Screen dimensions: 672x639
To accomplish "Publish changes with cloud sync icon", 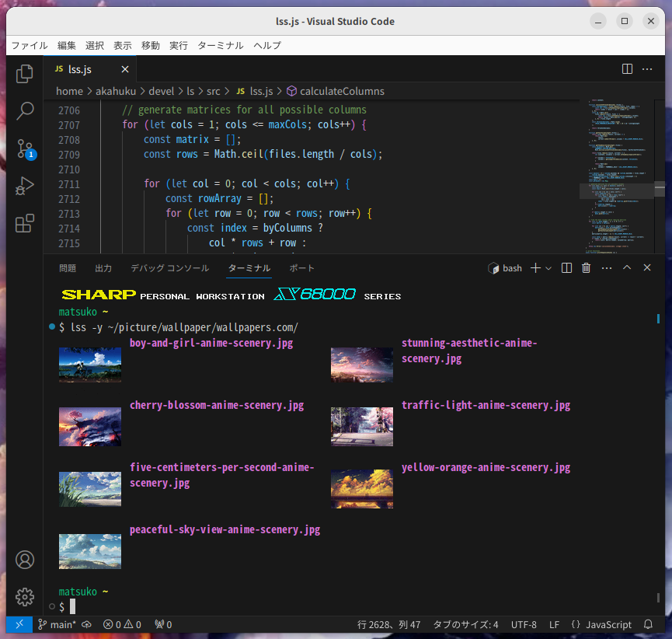I will click(87, 624).
